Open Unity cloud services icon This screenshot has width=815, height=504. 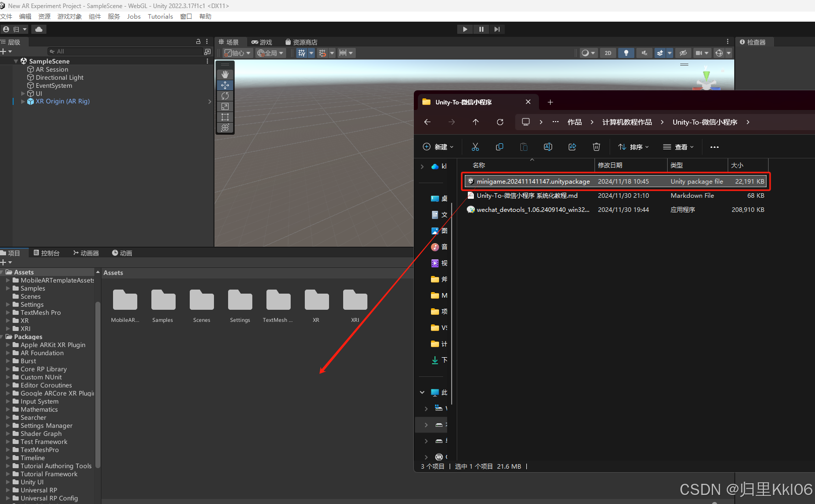39,29
